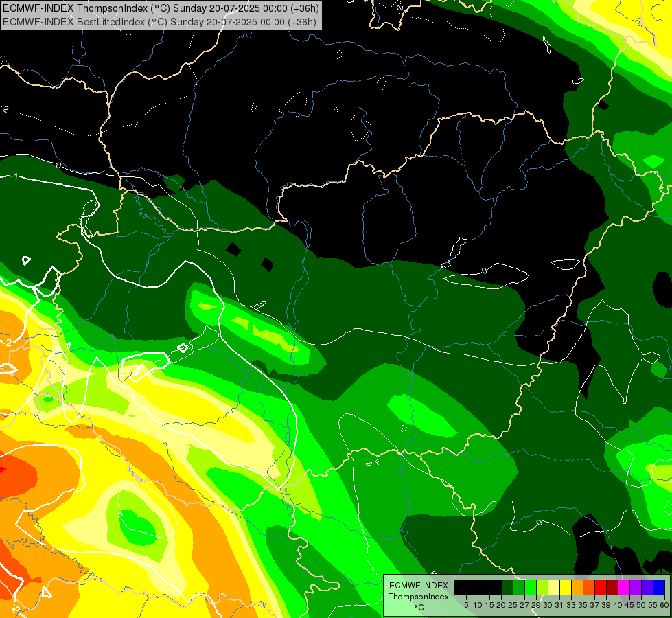This screenshot has height=618, width=672.
Task: Click legend scale value 35
Action: (583, 605)
